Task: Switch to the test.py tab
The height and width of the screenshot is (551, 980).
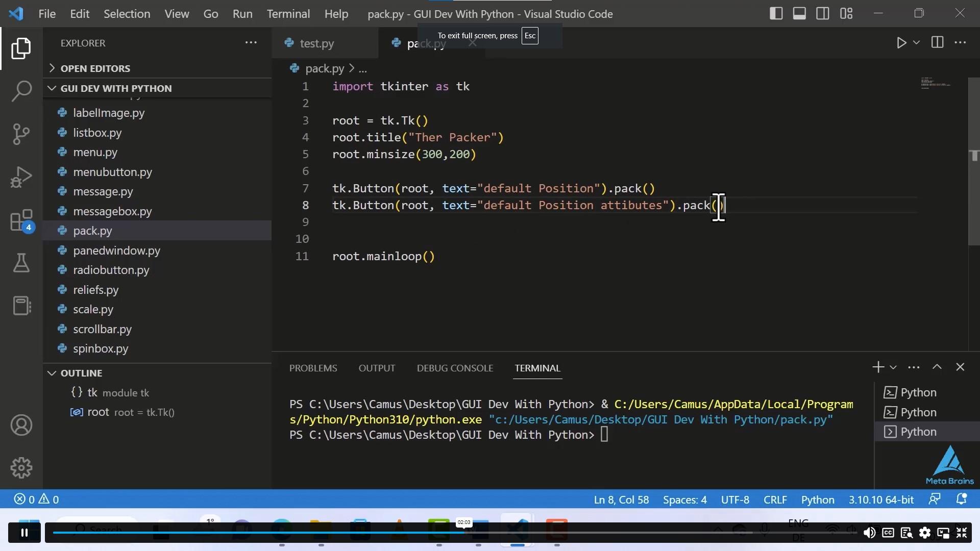Action: tap(316, 43)
